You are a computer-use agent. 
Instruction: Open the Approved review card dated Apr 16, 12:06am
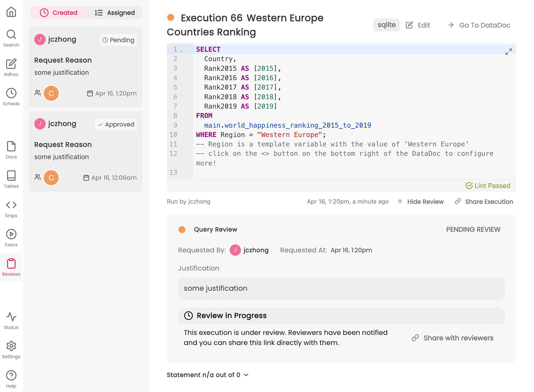[x=86, y=152]
